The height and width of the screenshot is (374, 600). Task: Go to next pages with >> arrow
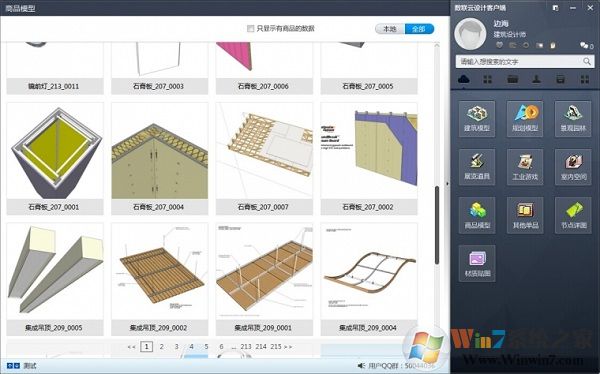point(288,347)
